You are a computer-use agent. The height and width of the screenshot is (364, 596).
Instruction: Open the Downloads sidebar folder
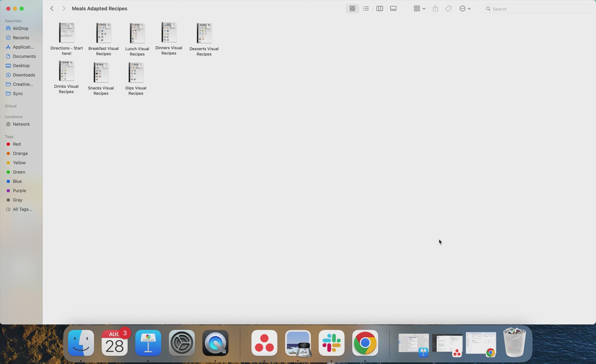[x=24, y=75]
